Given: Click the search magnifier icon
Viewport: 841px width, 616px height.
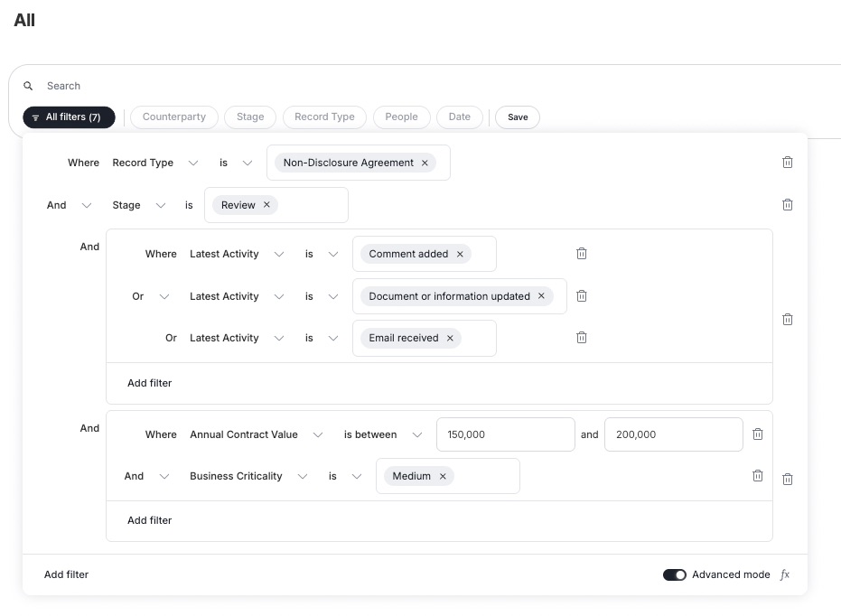Looking at the screenshot, I should click(x=28, y=86).
